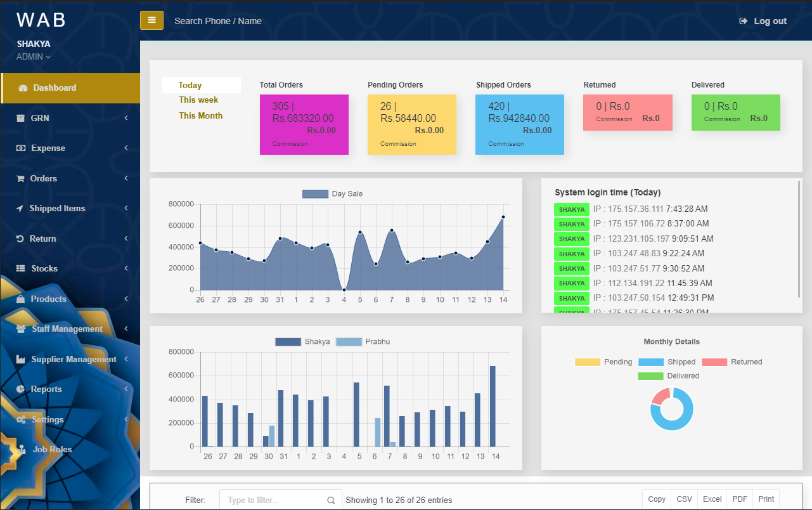The width and height of the screenshot is (812, 510).
Task: Open the ADMIN user dropdown
Action: 34,57
